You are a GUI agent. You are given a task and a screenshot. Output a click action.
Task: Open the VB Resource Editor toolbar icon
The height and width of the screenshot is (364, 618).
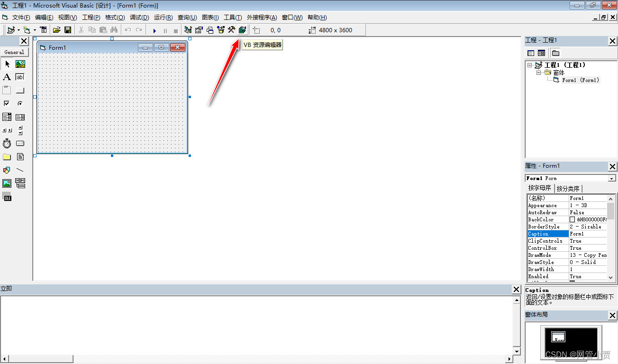click(x=243, y=30)
